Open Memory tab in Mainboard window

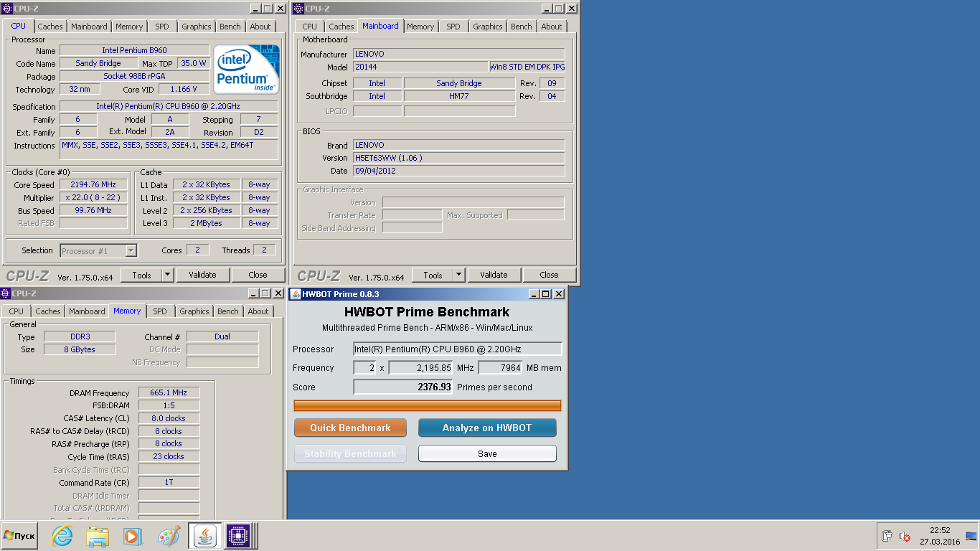[420, 27]
